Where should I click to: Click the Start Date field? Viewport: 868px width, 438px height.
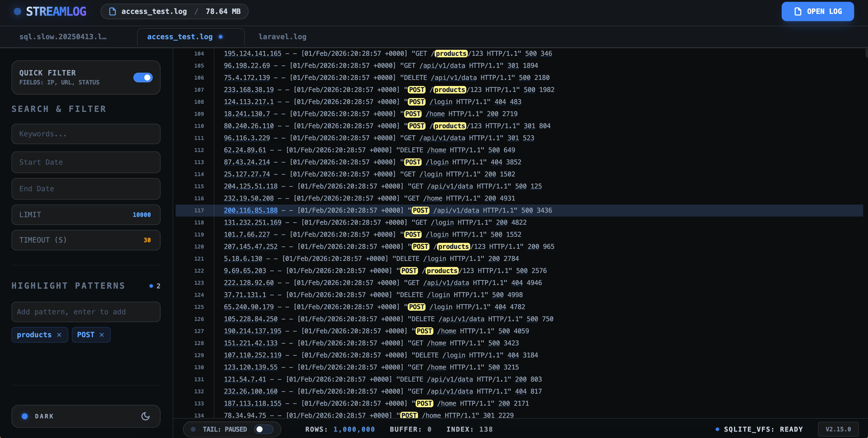[x=86, y=162]
